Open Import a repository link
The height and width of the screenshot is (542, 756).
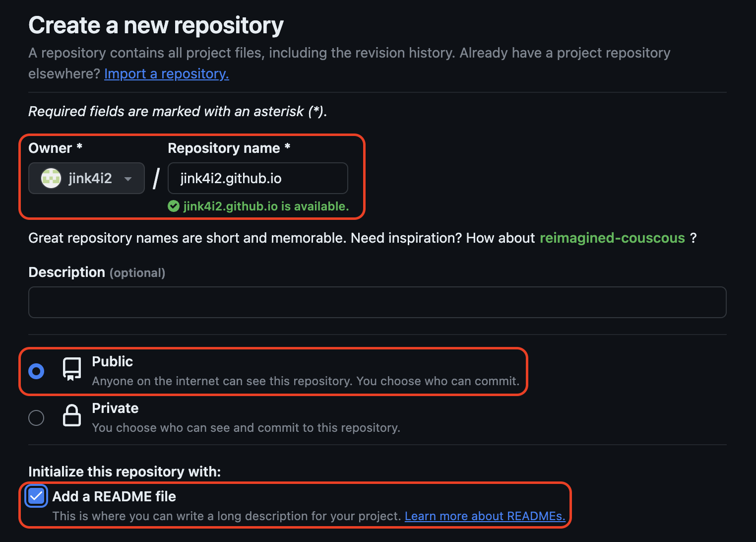[x=166, y=73]
